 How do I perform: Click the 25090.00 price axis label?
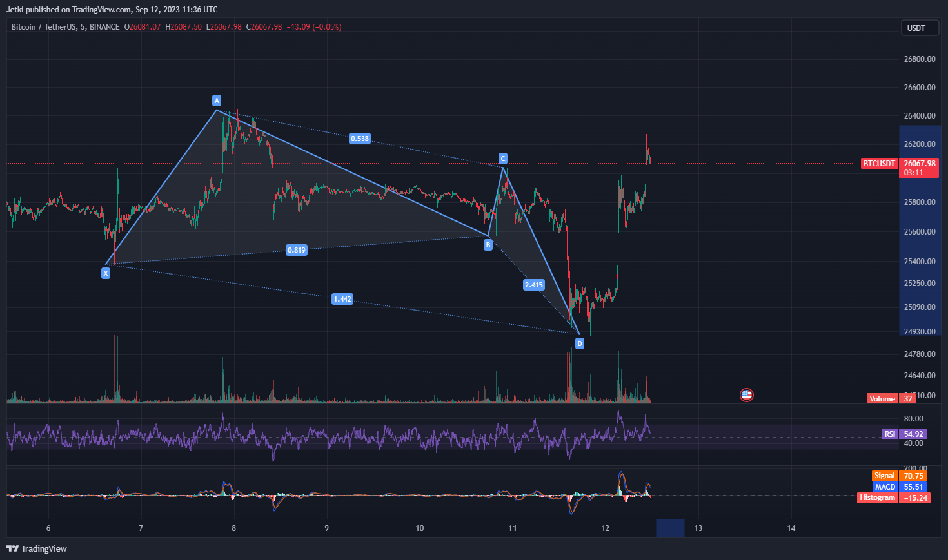(x=920, y=307)
